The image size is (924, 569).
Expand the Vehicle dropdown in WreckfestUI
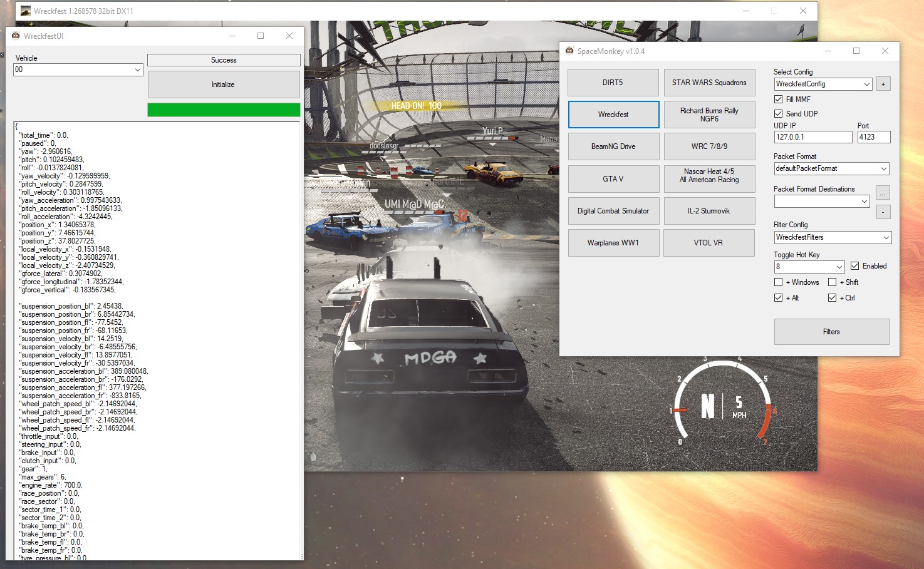tap(78, 69)
